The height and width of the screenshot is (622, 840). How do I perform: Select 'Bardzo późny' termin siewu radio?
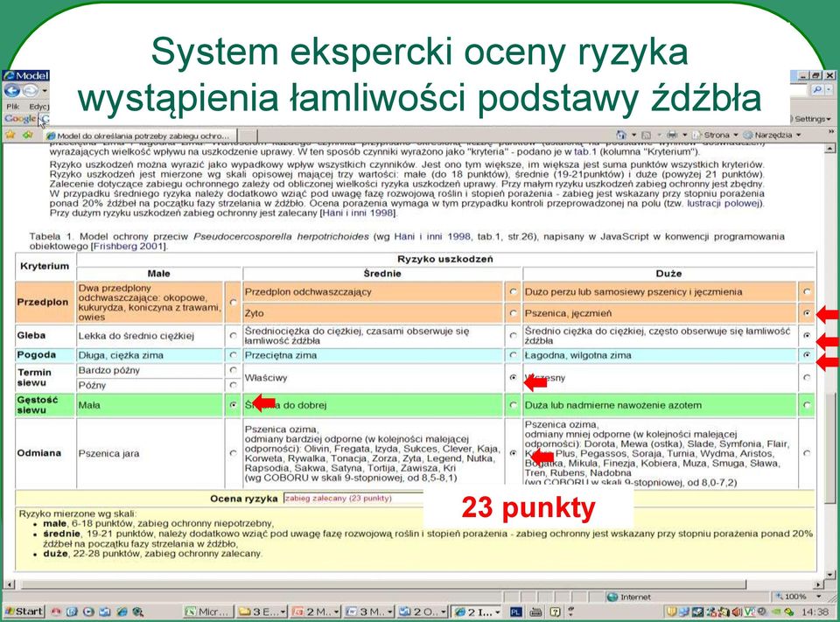[233, 370]
